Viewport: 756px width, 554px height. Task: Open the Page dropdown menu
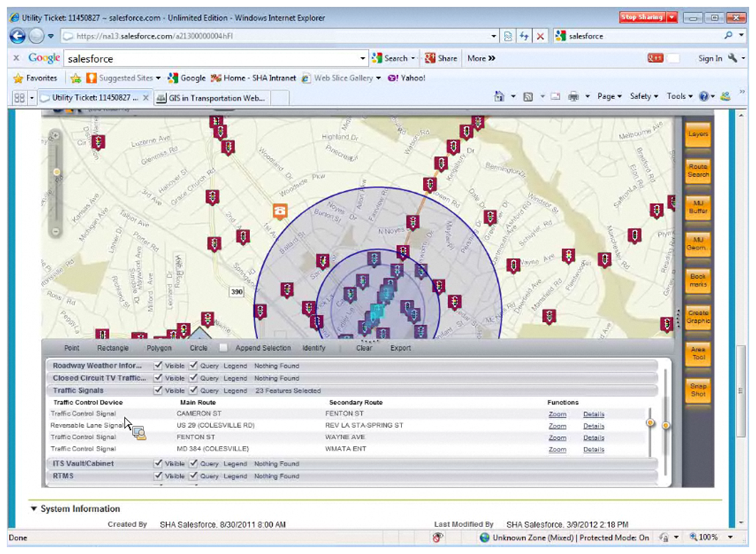pyautogui.click(x=609, y=97)
